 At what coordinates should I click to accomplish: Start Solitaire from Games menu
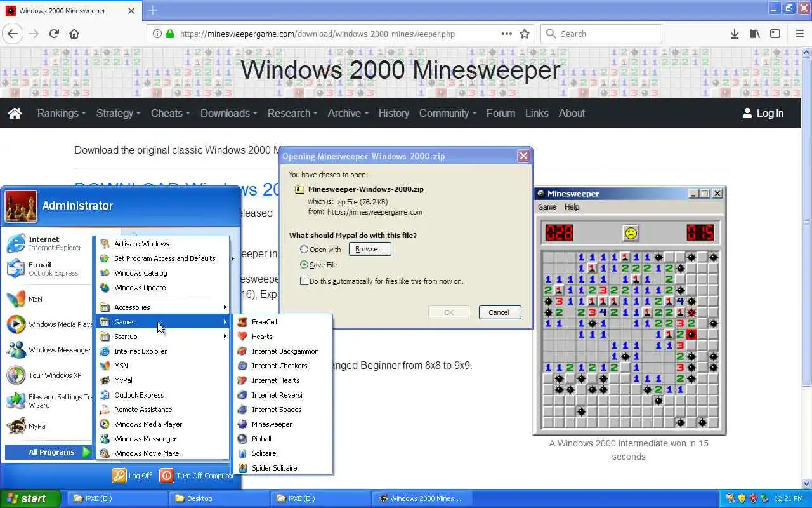pyautogui.click(x=283, y=453)
